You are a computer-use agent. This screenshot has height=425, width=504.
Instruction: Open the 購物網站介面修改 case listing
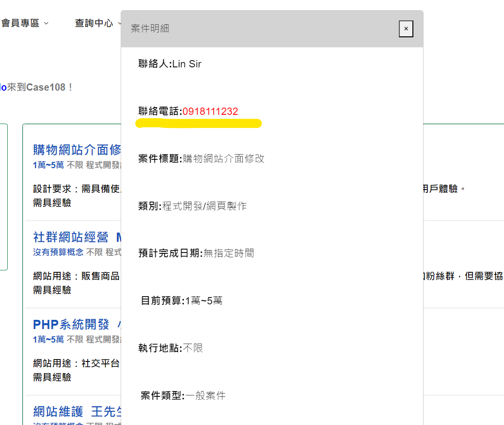pos(75,149)
